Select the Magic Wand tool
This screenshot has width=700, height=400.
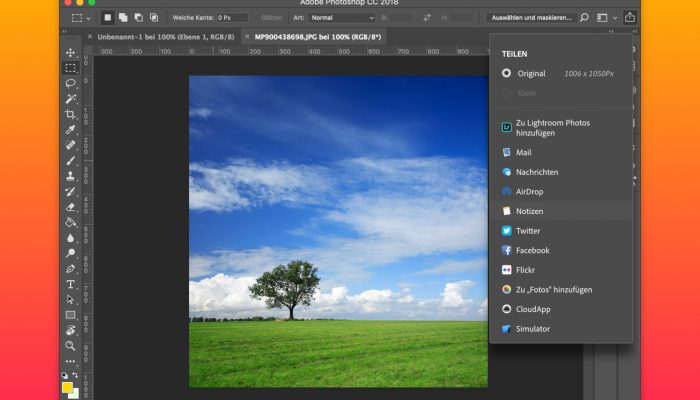click(x=71, y=99)
